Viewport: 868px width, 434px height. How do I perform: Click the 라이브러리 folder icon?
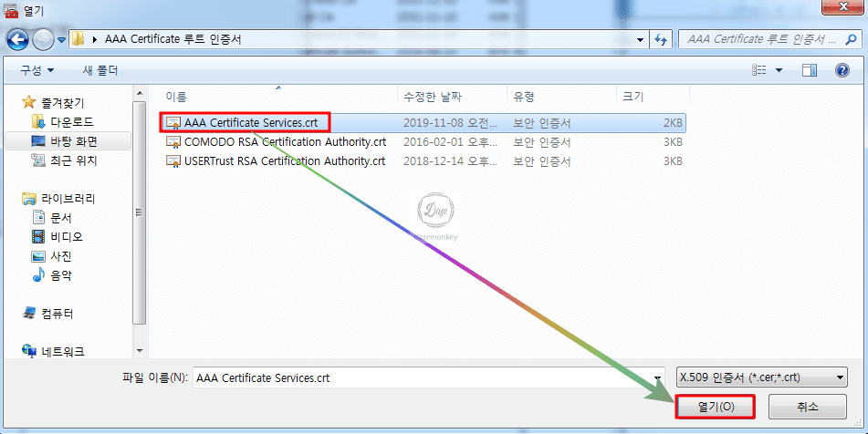click(x=29, y=199)
